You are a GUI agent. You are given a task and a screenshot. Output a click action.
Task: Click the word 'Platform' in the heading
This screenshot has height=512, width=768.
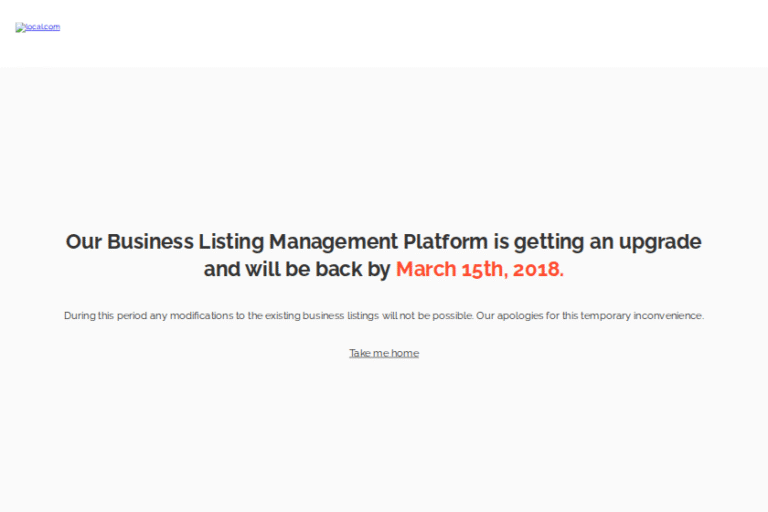[x=445, y=242]
